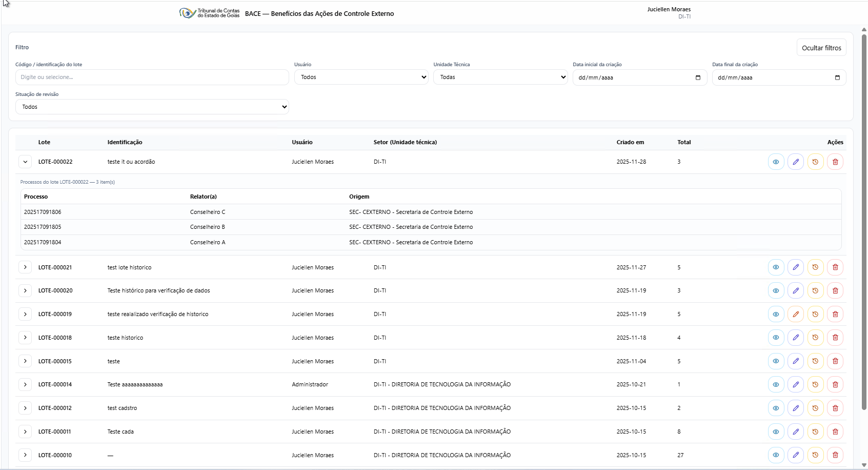The width and height of the screenshot is (868, 470).
Task: View details of LOTE-000022 via eye icon
Action: 776,162
